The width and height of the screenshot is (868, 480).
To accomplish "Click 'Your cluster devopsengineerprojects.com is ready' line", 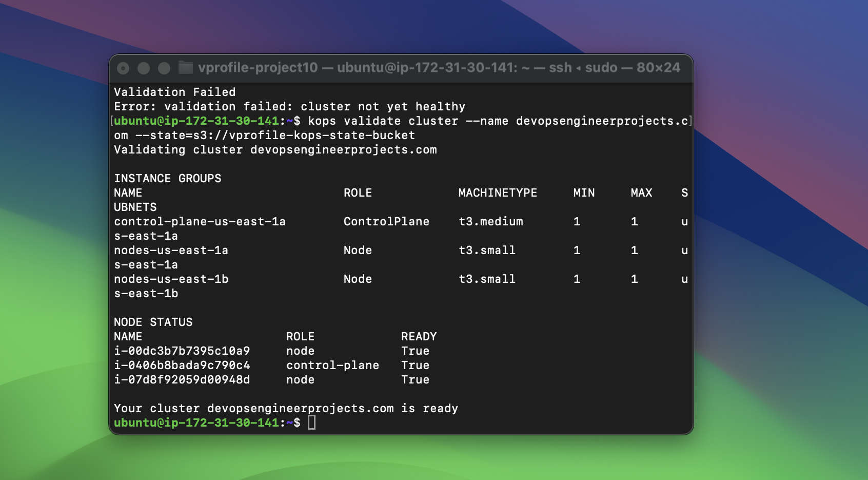I will coord(286,408).
